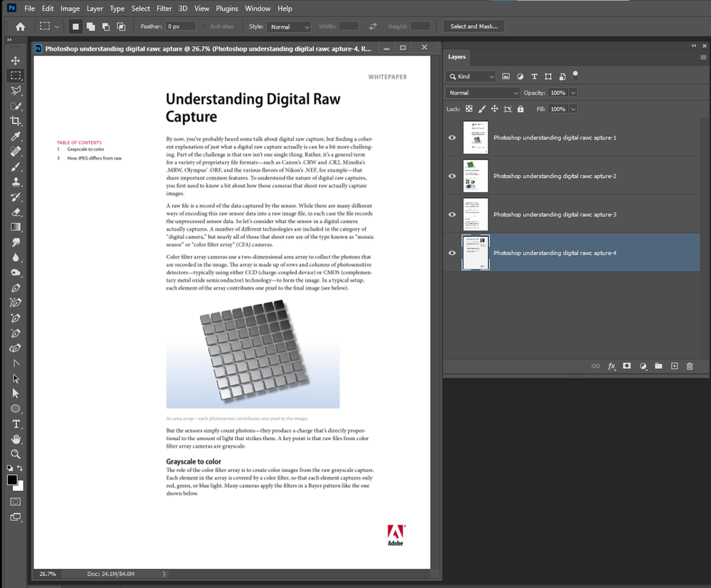Click the Select and Mask button

coord(474,26)
